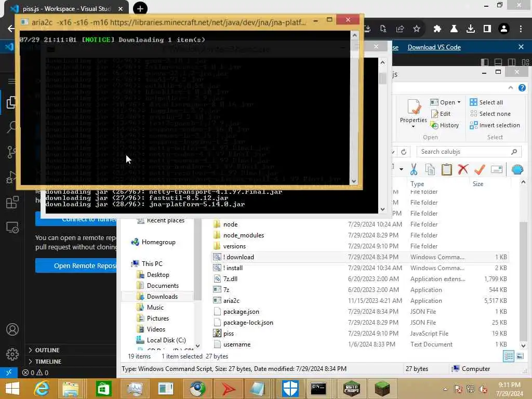Click the Download VS Code link
Screen dimensions: 532x399
click(434, 47)
